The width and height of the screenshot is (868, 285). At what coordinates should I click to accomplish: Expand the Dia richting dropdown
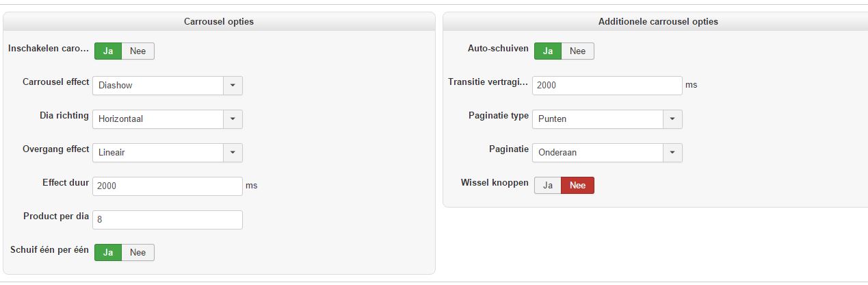233,119
